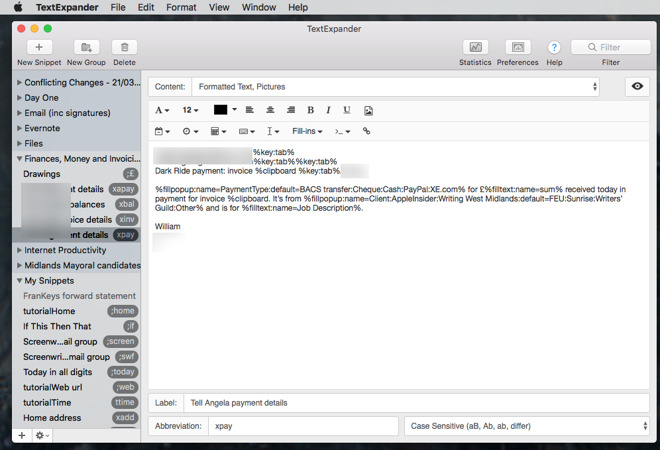This screenshot has width=660, height=450.
Task: Open the time clock macro menu
Action: pos(190,131)
